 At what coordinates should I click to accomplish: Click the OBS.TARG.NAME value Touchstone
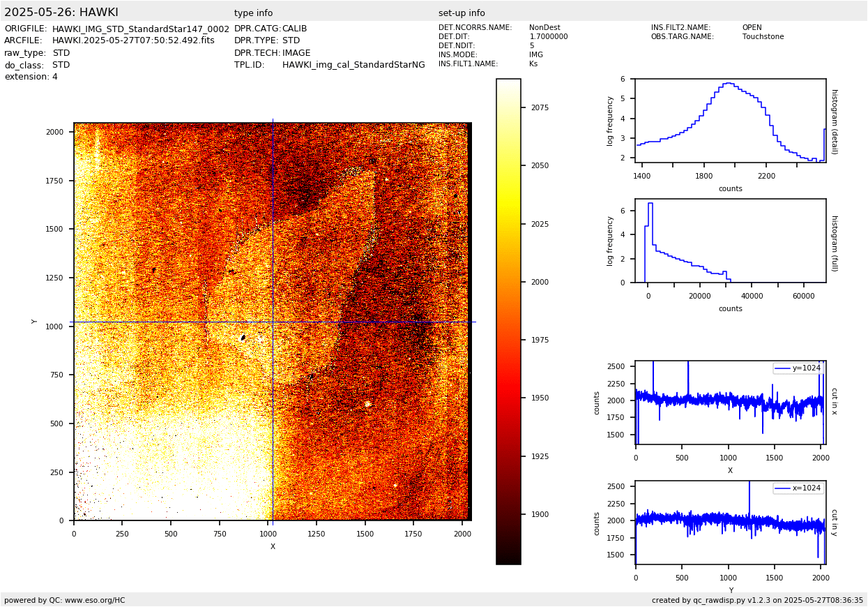pos(763,37)
